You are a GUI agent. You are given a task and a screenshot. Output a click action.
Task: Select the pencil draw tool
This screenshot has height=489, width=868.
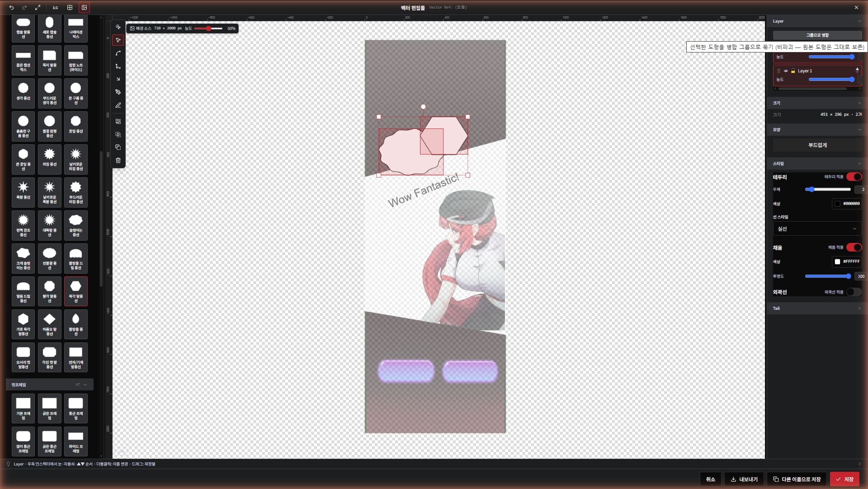coord(118,105)
